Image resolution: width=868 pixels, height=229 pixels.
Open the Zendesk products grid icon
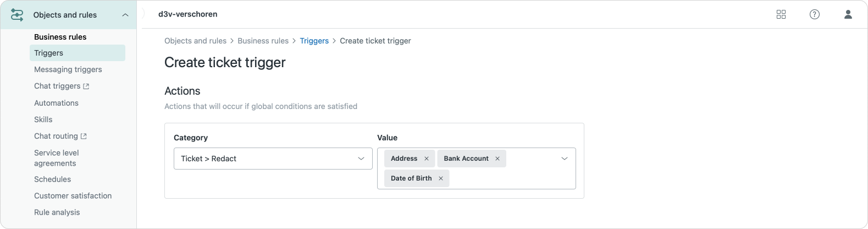(781, 14)
